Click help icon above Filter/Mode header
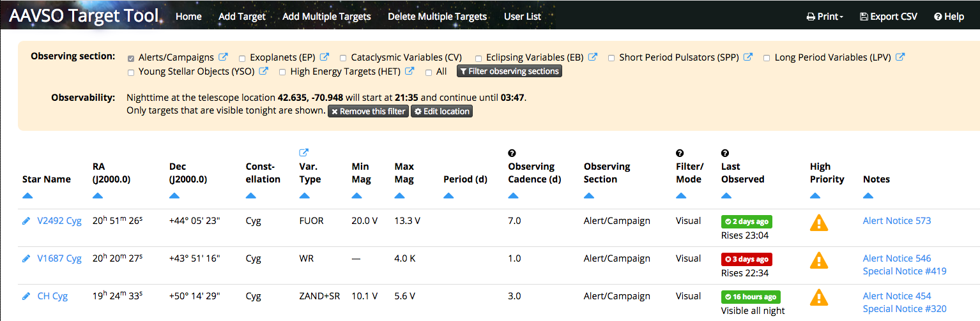The height and width of the screenshot is (321, 980). [x=680, y=153]
